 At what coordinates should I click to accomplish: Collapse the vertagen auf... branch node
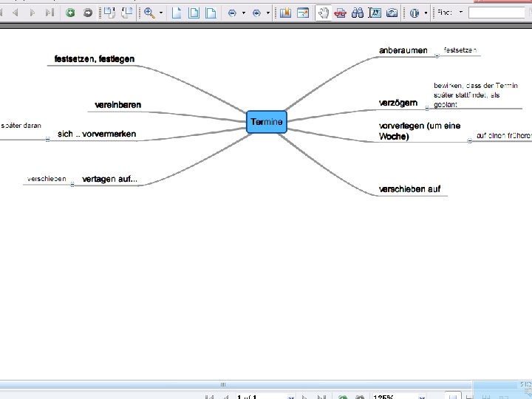[x=72, y=184]
